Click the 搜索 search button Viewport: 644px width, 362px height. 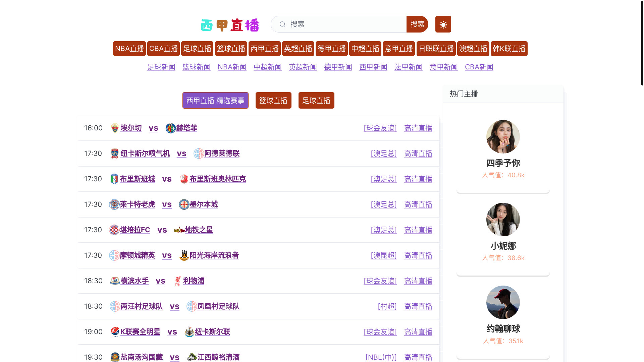pos(417,24)
